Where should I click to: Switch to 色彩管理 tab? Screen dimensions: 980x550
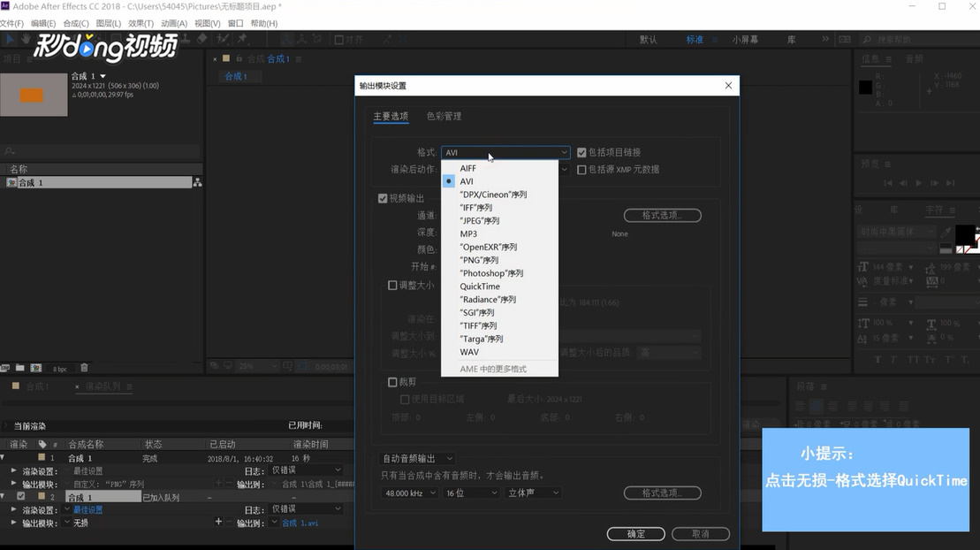coord(444,117)
